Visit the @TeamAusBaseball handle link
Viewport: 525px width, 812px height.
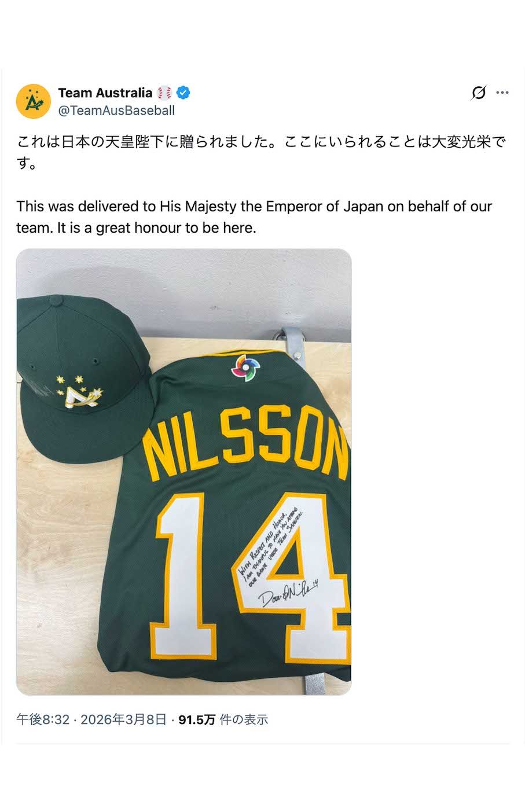pos(116,110)
